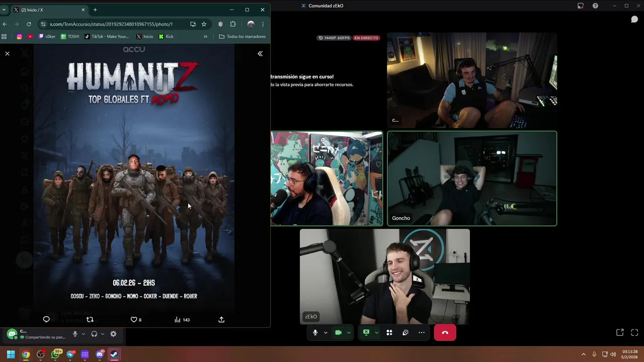Viewport: 644px width, 362px height.
Task: Bookmark this page with star
Action: click(204, 24)
